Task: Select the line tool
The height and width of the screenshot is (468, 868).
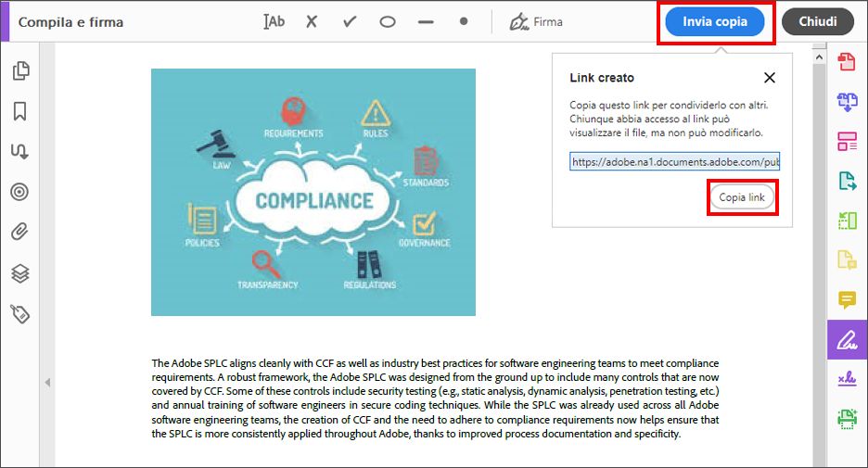Action: (426, 22)
